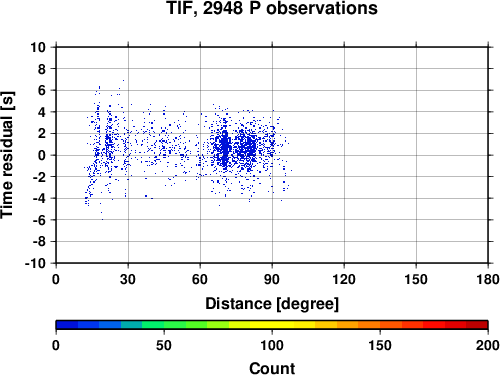500x375 pixels.
Task: Click y-axis tick label '8'
Action: click(42, 69)
